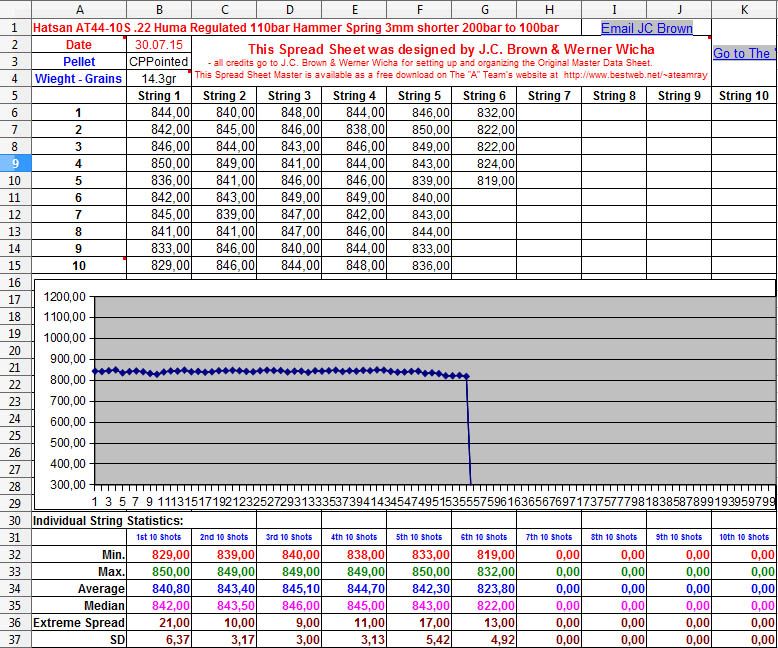Click the Hatsan AT44-10S title cell
Image resolution: width=778 pixels, height=648 pixels.
(296, 28)
